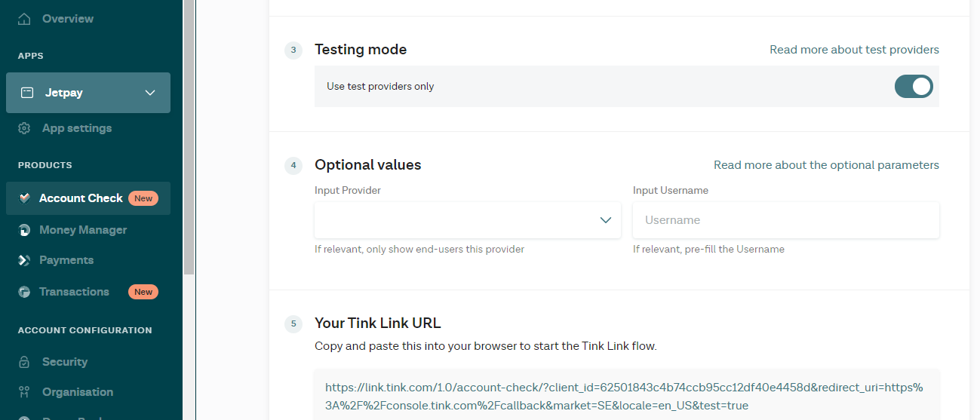Click the Transactions icon in sidebar
The width and height of the screenshot is (980, 420).
click(24, 292)
